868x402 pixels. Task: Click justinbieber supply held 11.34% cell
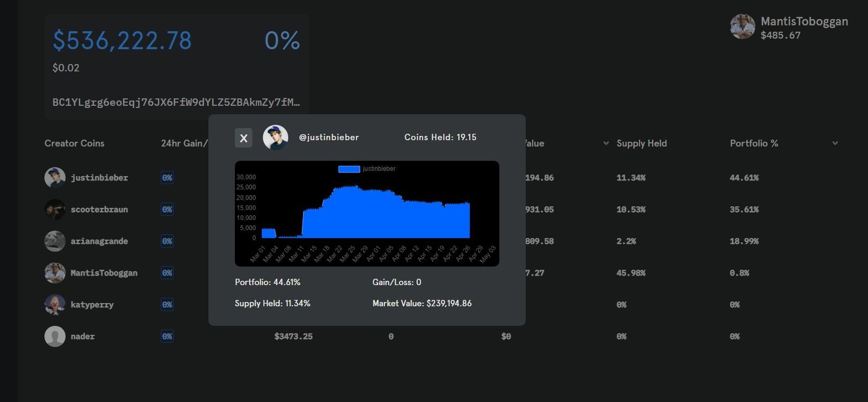(x=631, y=178)
